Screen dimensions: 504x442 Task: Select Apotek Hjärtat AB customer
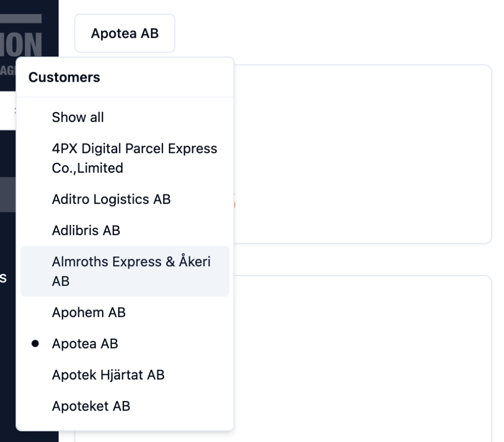(108, 375)
